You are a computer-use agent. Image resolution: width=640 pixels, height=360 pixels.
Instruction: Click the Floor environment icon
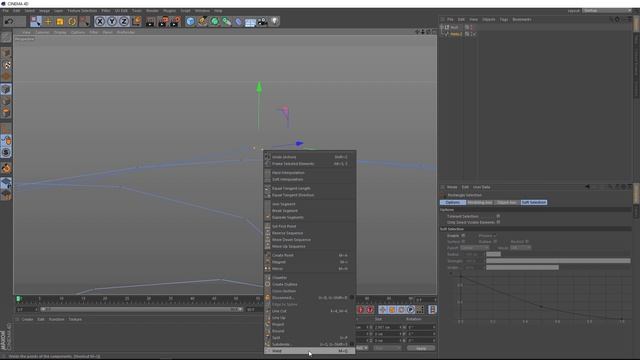[250, 21]
